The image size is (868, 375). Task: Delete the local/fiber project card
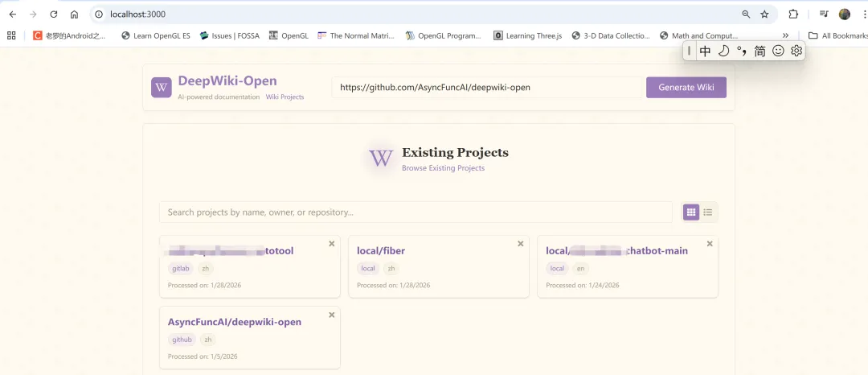(x=520, y=244)
